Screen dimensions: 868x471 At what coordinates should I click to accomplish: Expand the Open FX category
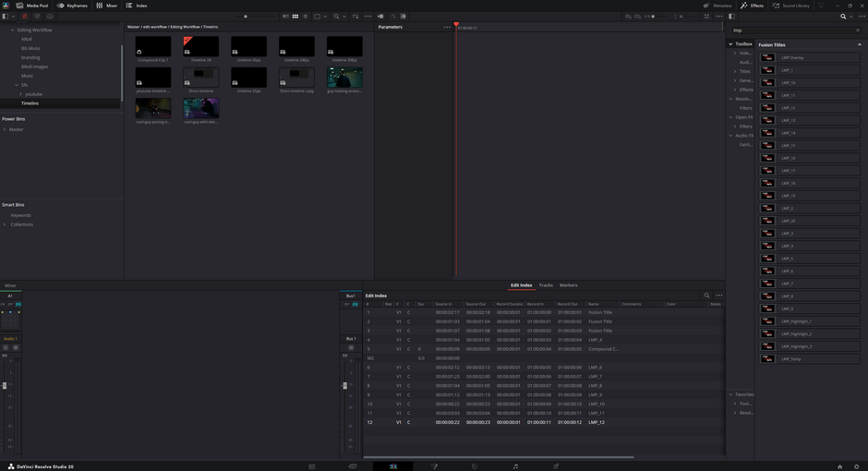730,117
